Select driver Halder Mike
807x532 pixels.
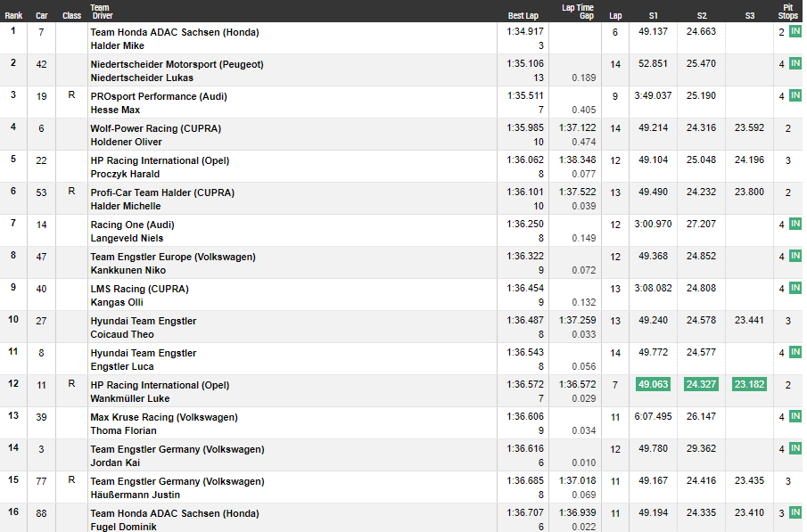[x=118, y=45]
